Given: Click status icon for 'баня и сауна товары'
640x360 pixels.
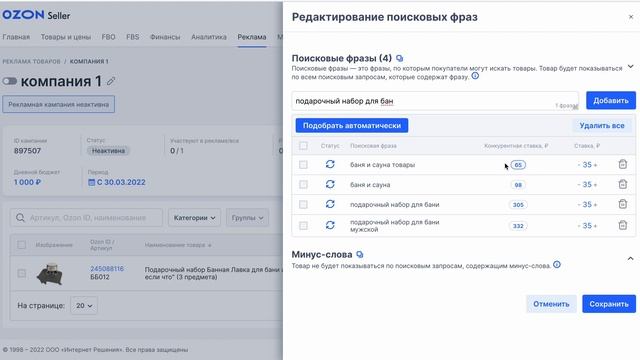Looking at the screenshot, I should pyautogui.click(x=330, y=164).
